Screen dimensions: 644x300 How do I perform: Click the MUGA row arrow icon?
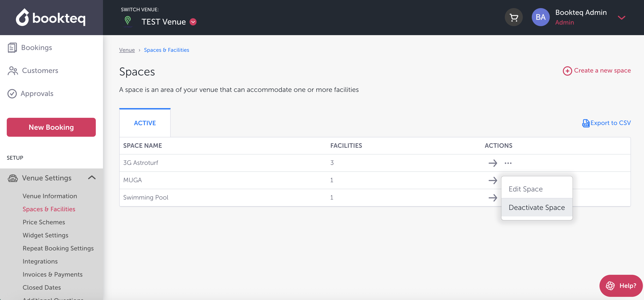click(x=492, y=180)
